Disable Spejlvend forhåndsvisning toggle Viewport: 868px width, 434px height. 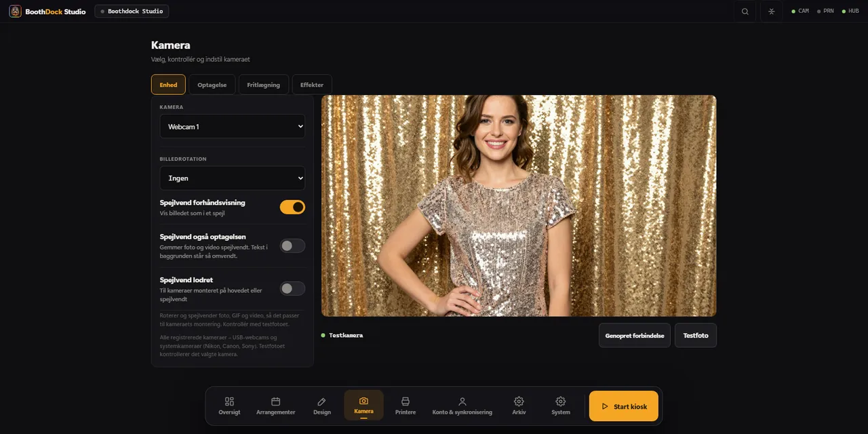[292, 207]
